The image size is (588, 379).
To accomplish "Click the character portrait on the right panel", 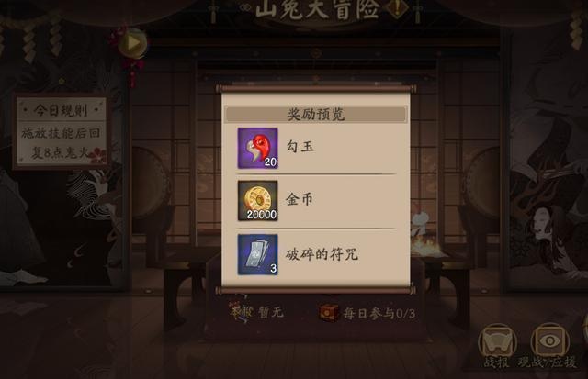I will (x=544, y=225).
